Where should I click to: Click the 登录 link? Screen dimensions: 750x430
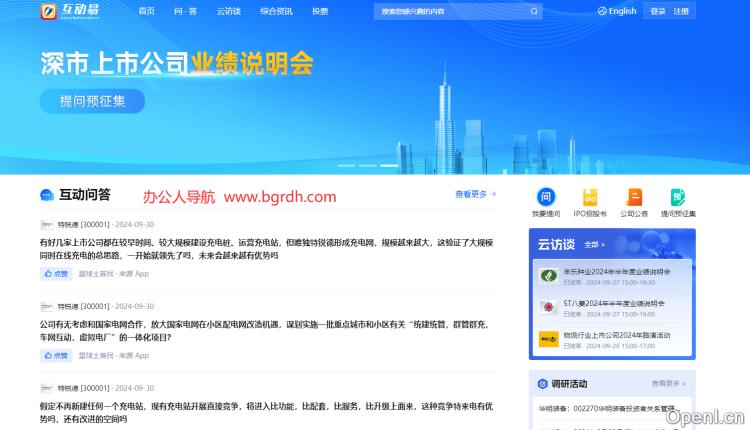[658, 11]
